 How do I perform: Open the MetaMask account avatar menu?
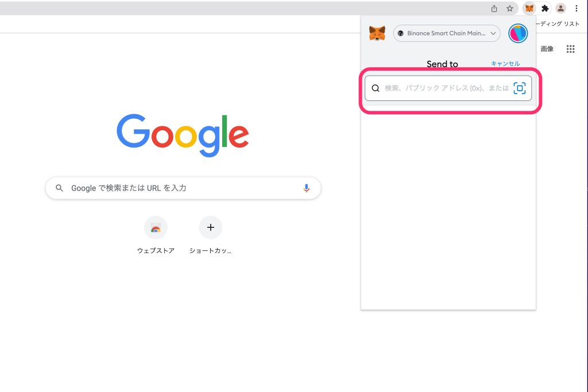(518, 33)
